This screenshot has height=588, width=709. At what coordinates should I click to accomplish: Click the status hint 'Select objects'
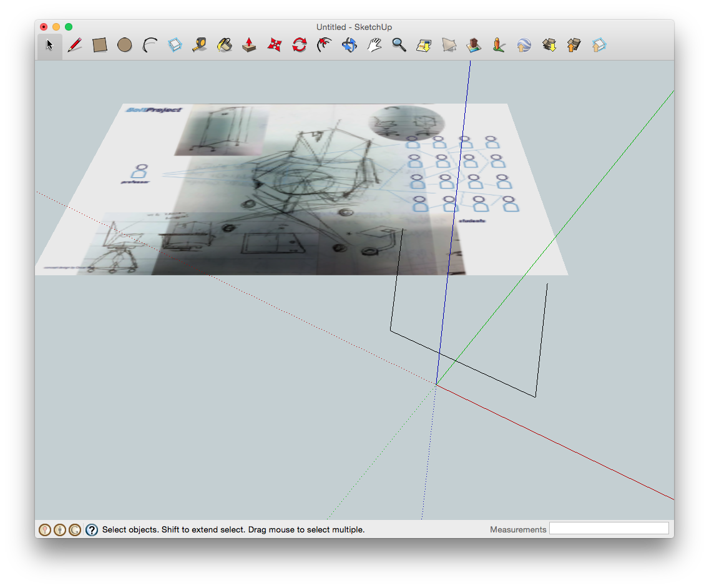129,530
